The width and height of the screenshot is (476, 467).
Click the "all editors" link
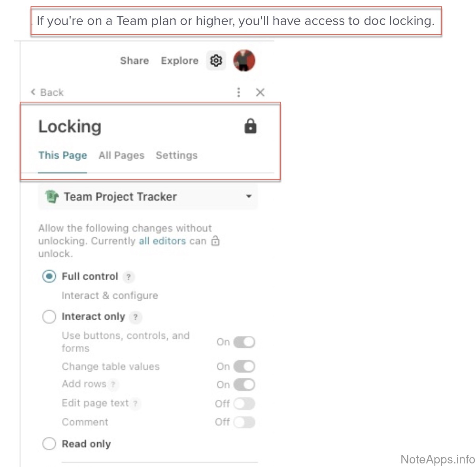point(162,241)
